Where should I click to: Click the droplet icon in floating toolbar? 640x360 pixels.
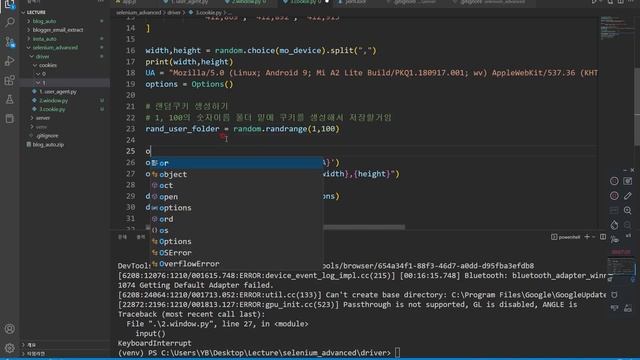click(614, 225)
